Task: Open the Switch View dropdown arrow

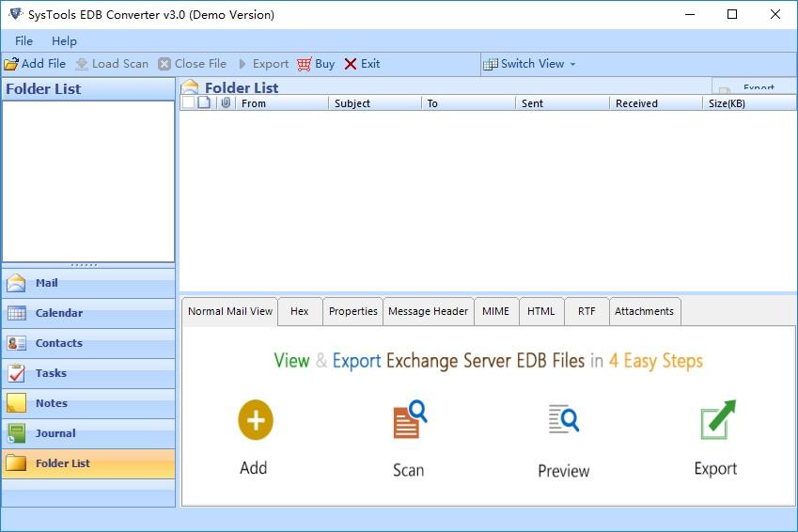Action: point(572,65)
